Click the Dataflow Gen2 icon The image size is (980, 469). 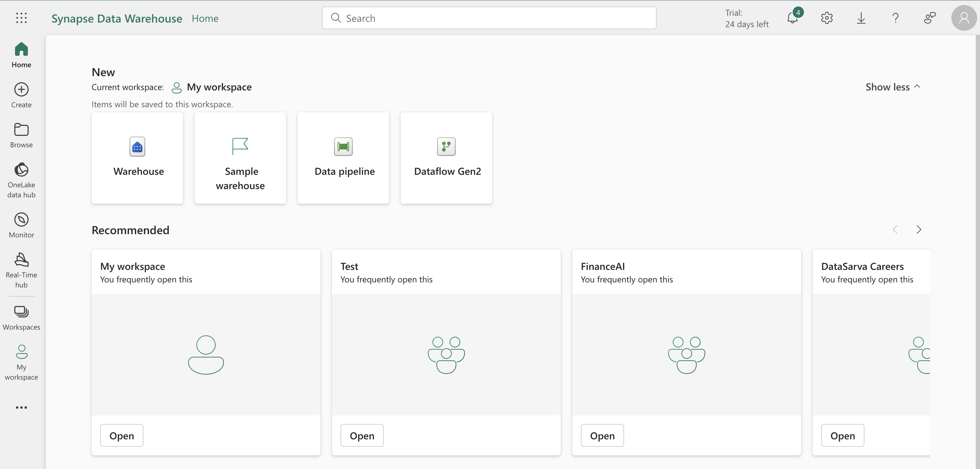(446, 147)
